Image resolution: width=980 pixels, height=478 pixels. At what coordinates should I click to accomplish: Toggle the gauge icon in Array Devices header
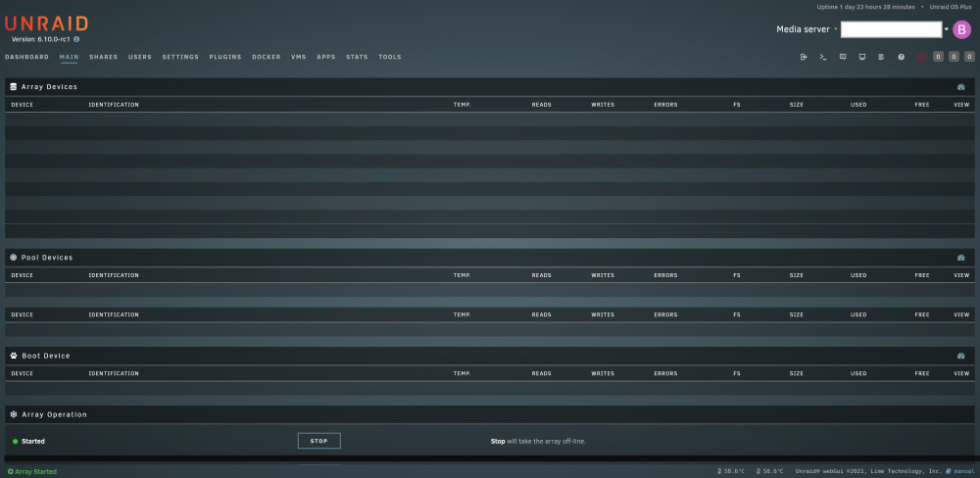(961, 87)
